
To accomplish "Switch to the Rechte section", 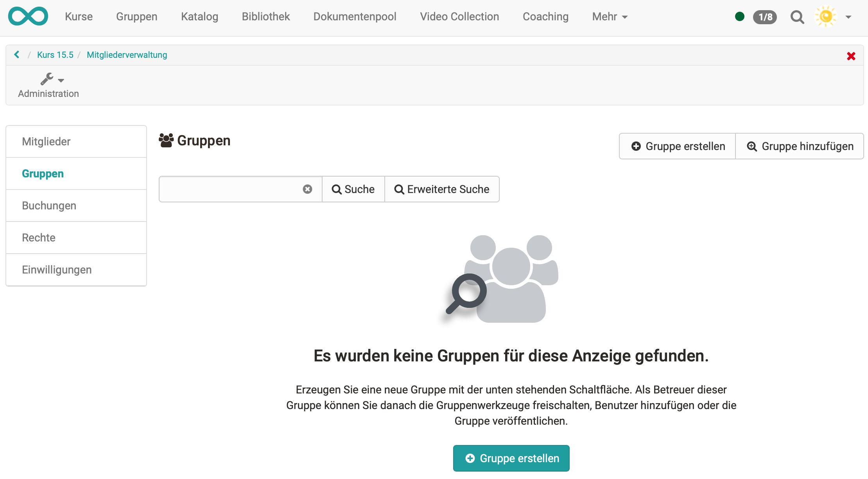I will 39,238.
